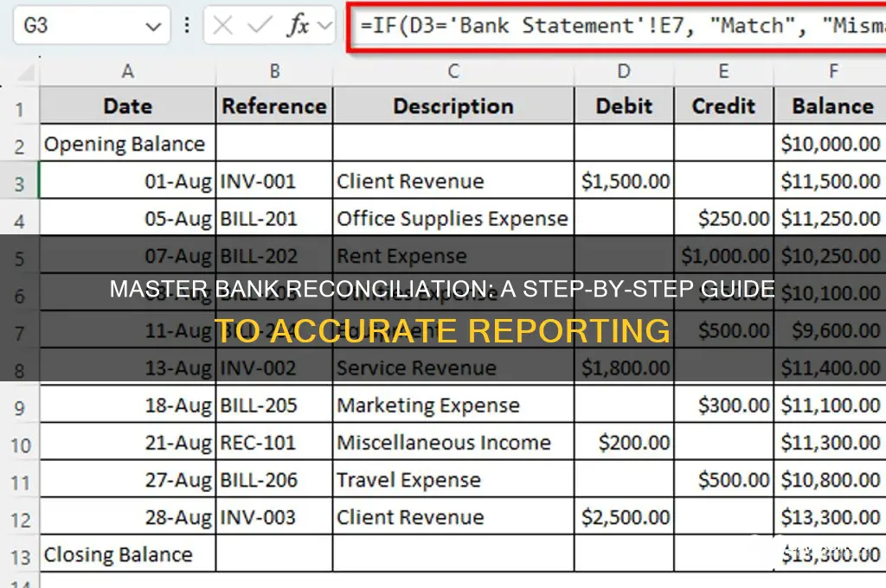Select column A header
Screen dimensions: 886x588
(x=128, y=71)
